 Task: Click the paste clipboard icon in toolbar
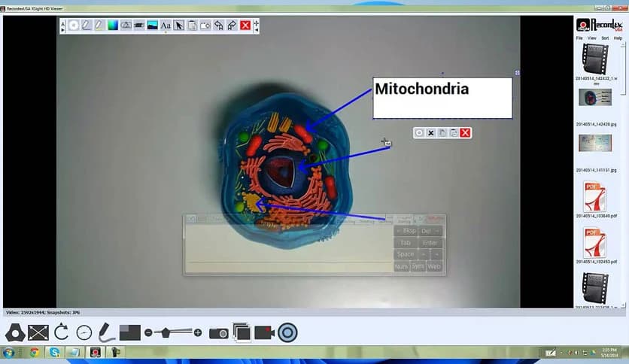(192, 26)
